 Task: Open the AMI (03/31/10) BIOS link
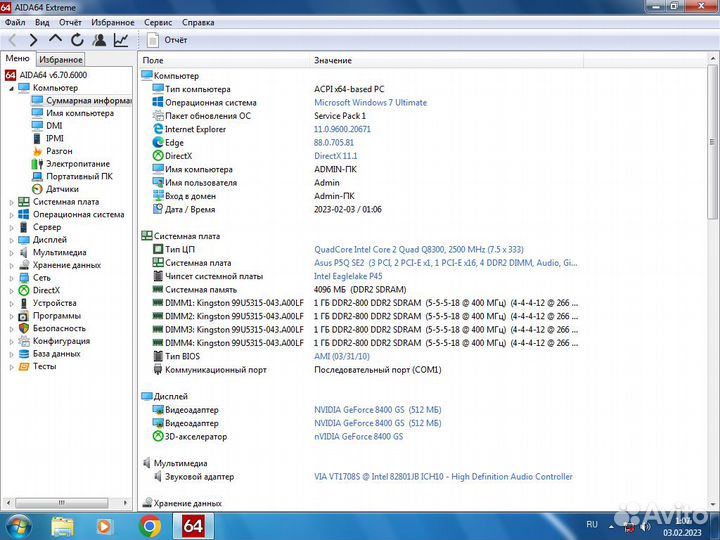[x=342, y=356]
